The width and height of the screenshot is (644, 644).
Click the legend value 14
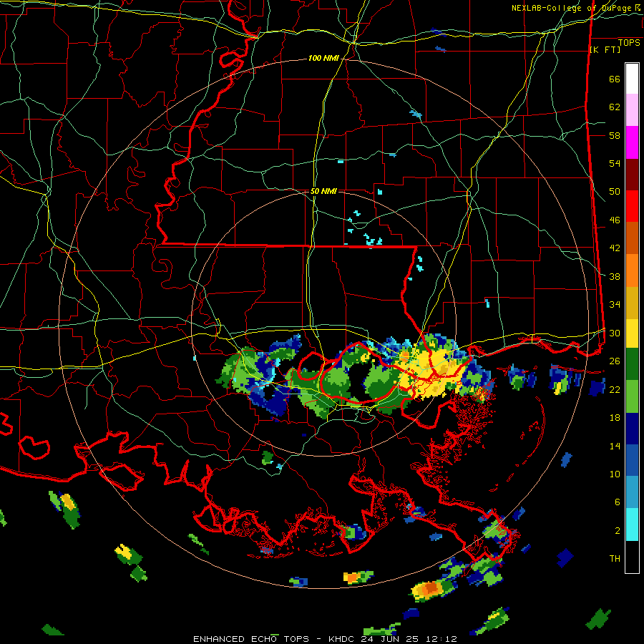click(615, 446)
